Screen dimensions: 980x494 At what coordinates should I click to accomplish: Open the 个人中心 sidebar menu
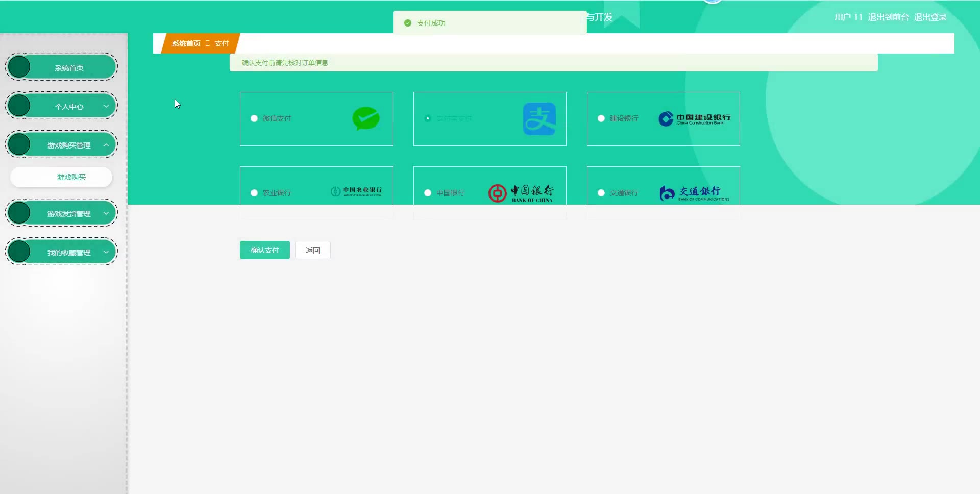click(61, 106)
